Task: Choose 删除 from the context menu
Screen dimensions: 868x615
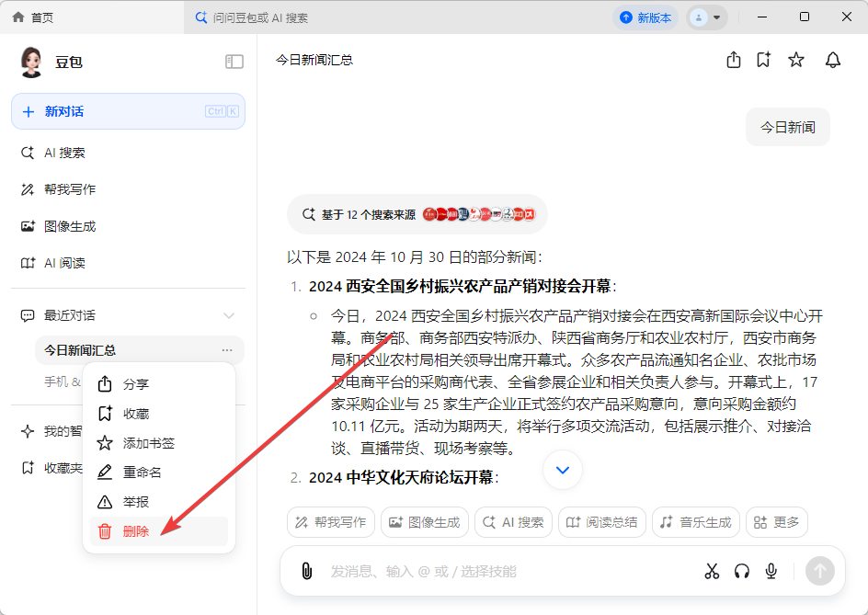Action: [x=159, y=531]
